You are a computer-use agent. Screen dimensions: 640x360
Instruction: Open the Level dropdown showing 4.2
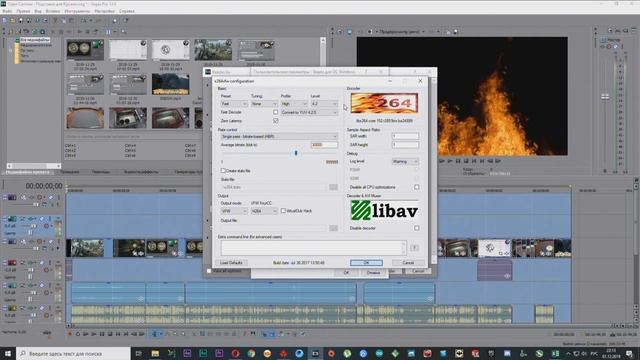(x=324, y=104)
